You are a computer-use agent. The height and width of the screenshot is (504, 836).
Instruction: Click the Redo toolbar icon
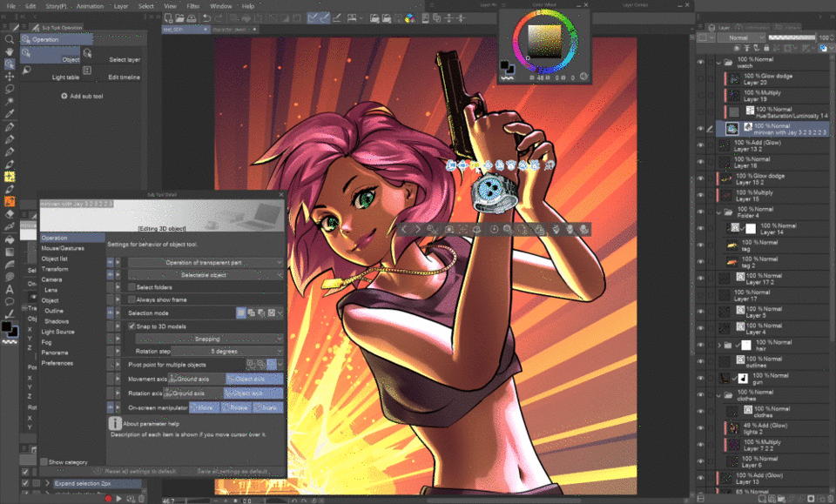tap(219, 18)
